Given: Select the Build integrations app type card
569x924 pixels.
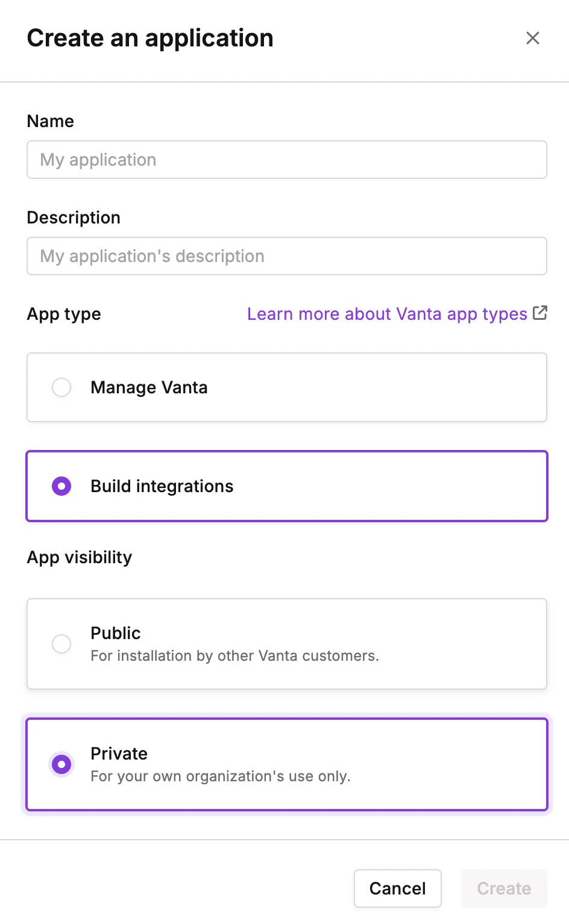Looking at the screenshot, I should pyautogui.click(x=286, y=486).
